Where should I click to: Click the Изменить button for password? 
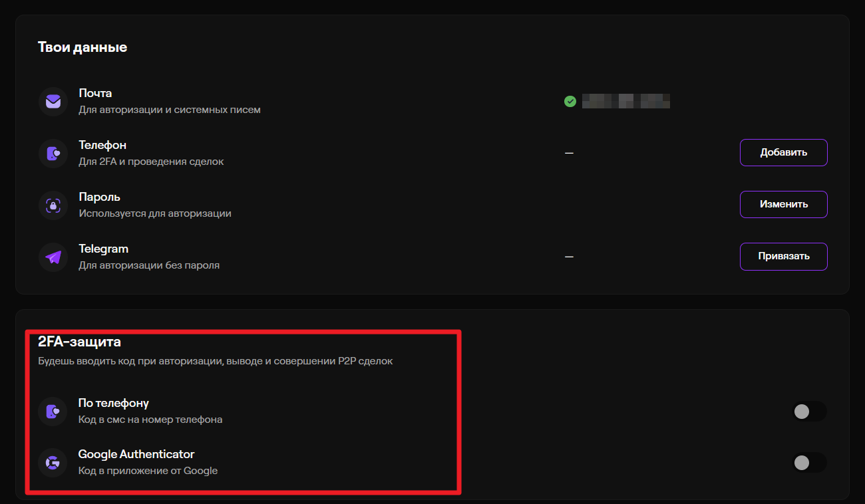[x=784, y=204]
